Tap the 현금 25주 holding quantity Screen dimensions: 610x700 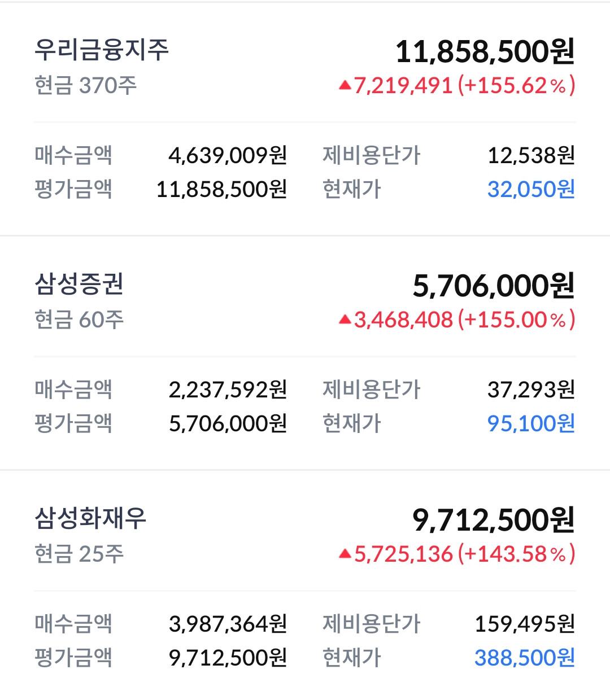pos(79,554)
